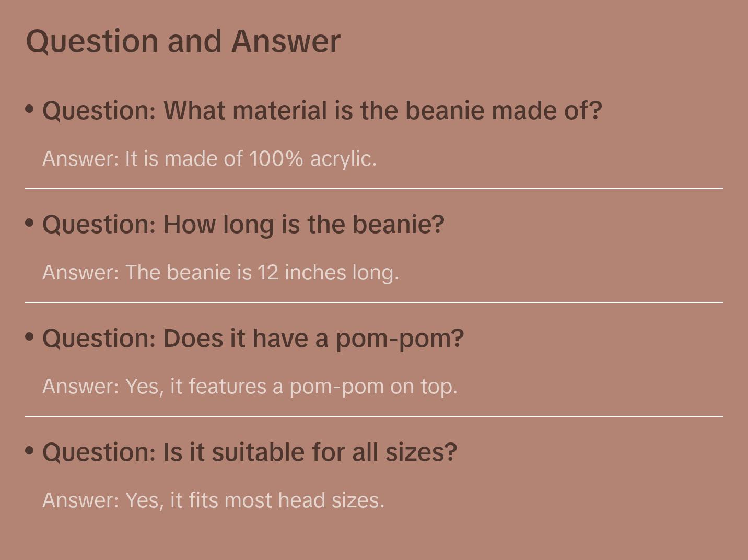The height and width of the screenshot is (560, 748).
Task: Click the 'Is it suitable for all sizes?' question
Action: click(250, 452)
